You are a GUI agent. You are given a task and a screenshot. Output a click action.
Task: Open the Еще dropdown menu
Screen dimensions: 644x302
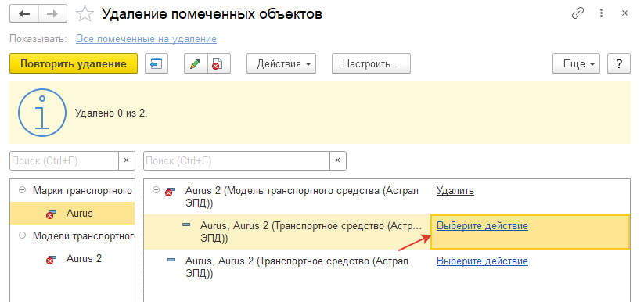coord(576,63)
